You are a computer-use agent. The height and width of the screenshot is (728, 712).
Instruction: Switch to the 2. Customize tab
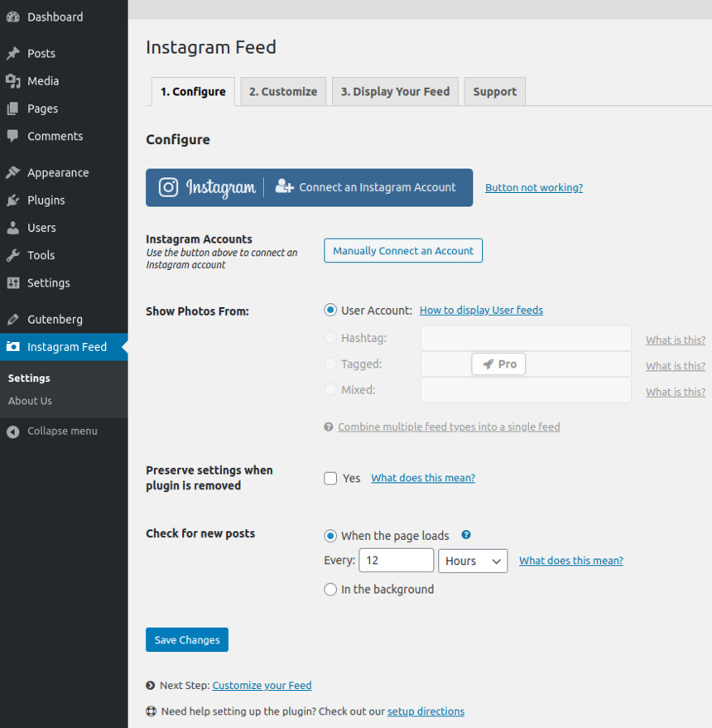[283, 92]
